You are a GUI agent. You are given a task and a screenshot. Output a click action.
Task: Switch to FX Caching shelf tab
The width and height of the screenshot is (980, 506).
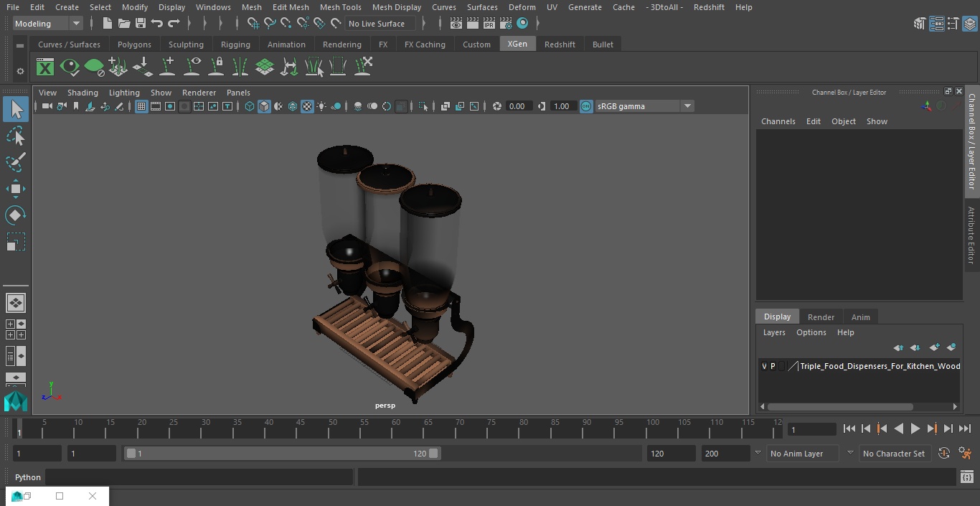425,44
